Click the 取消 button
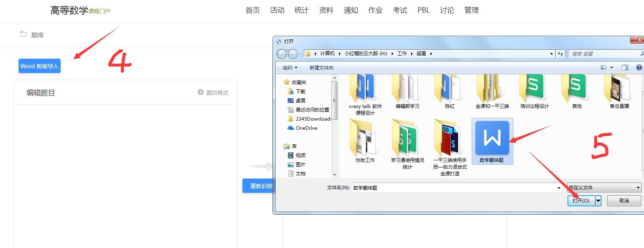The image size is (644, 248). 624,201
